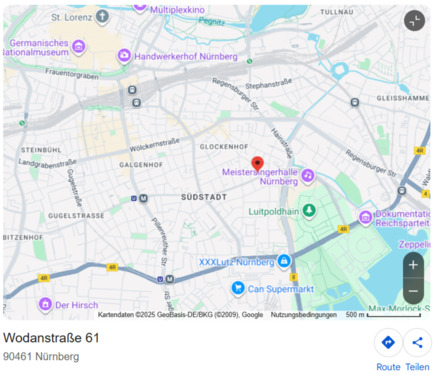Open the XXXLutz Nürnberg shop marker
433x375 pixels.
pos(284,261)
